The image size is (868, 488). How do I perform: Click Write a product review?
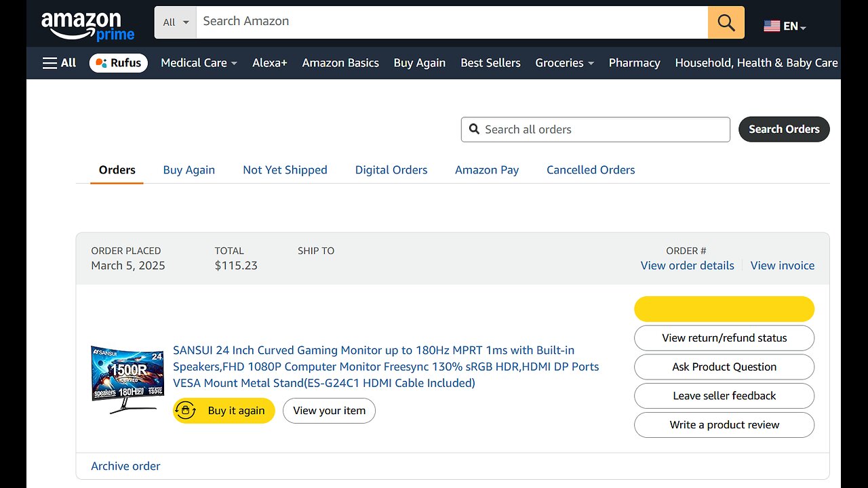click(x=724, y=425)
